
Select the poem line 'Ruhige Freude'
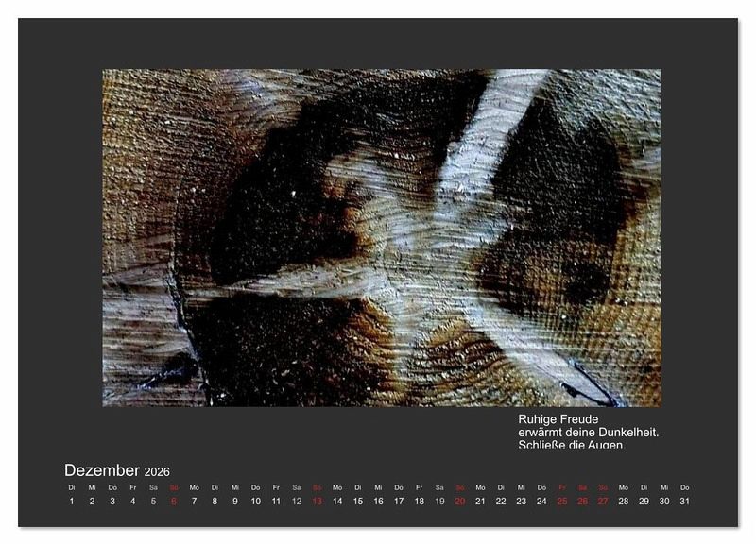point(558,419)
